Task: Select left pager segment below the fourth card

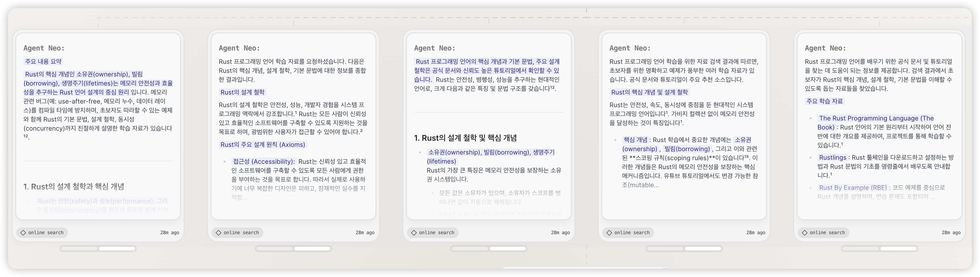Action: click(x=665, y=249)
